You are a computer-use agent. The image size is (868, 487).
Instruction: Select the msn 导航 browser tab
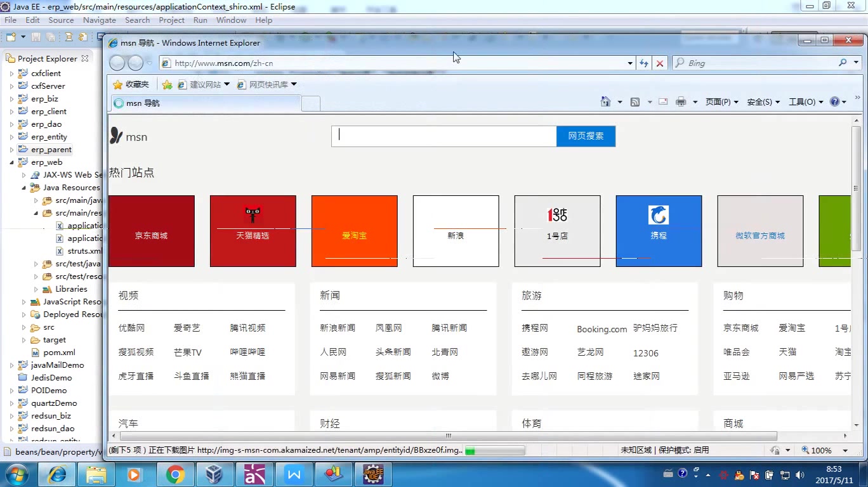[x=206, y=103]
